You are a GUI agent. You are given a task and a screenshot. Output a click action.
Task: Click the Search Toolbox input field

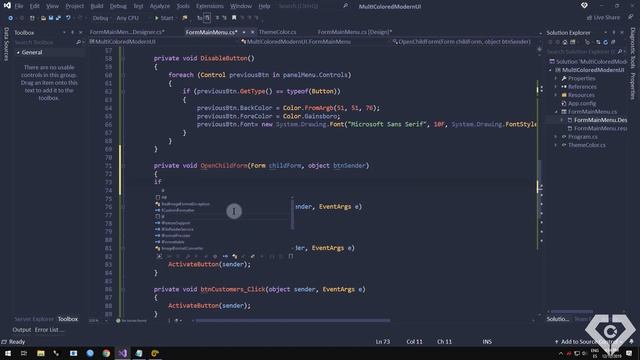pos(44,42)
